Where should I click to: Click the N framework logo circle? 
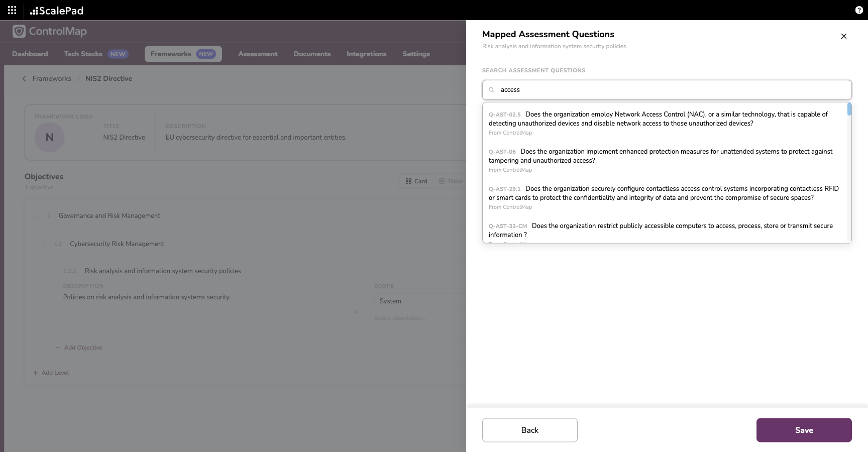click(49, 137)
